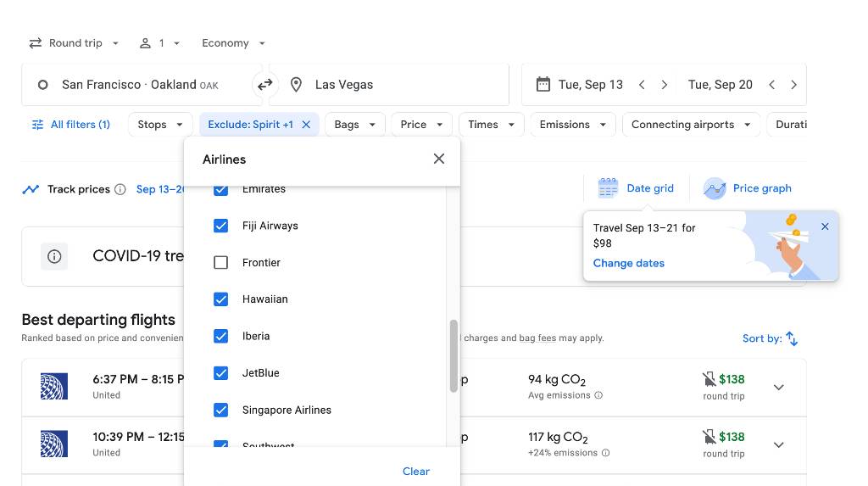Click the Avg emissions info icon
Image resolution: width=868 pixels, height=486 pixels.
point(598,395)
